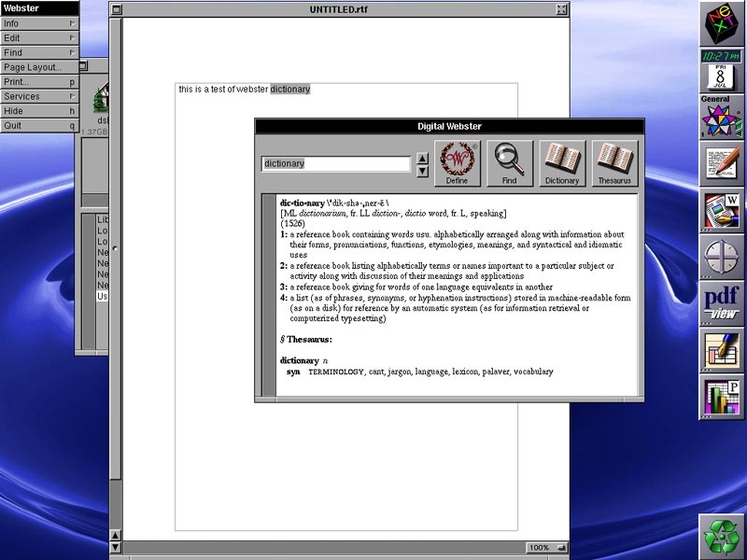The height and width of the screenshot is (560, 747).
Task: Open the Edit submenu
Action: tap(39, 38)
